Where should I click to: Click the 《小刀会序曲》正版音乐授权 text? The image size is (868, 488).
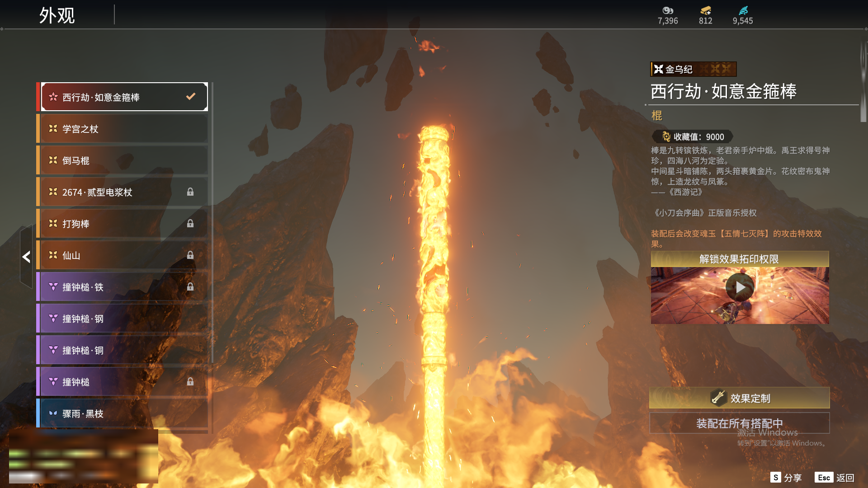pyautogui.click(x=704, y=213)
